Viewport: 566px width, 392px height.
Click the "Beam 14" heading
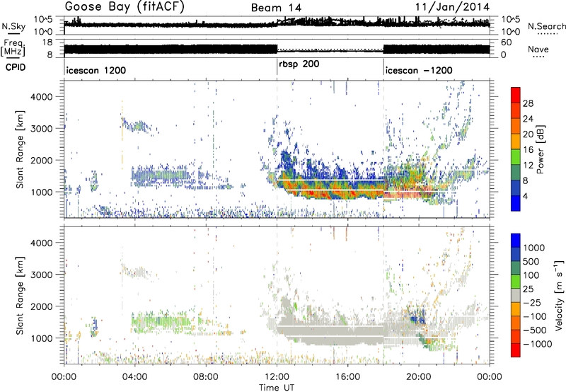(276, 8)
